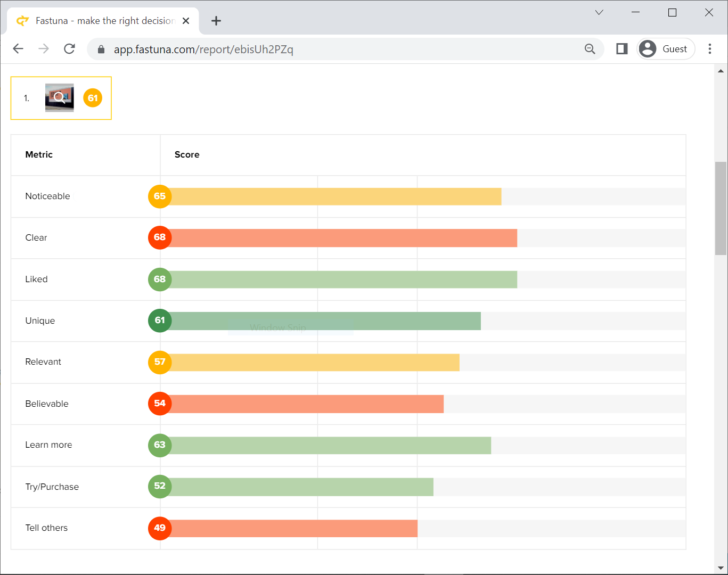Click the browser back arrow

[x=18, y=49]
